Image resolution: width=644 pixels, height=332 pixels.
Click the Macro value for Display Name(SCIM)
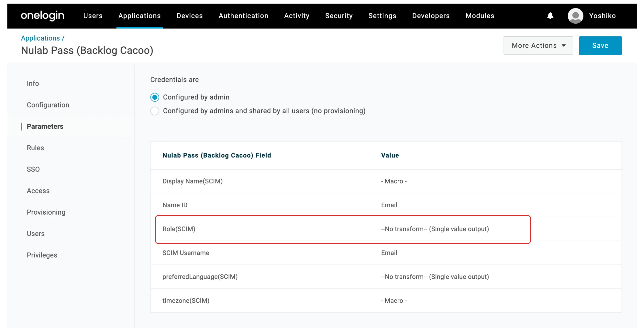pyautogui.click(x=394, y=181)
